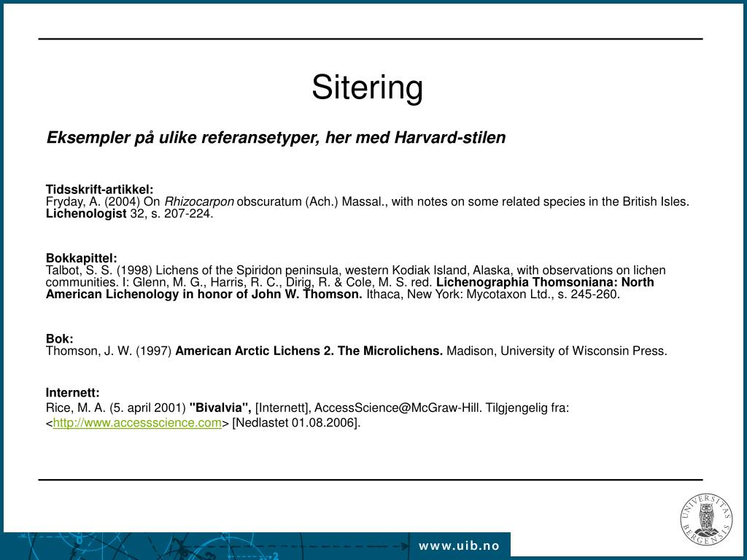Image resolution: width=747 pixels, height=560 pixels.
Task: Open the accessscience.com hyperlink
Action: pos(137,423)
